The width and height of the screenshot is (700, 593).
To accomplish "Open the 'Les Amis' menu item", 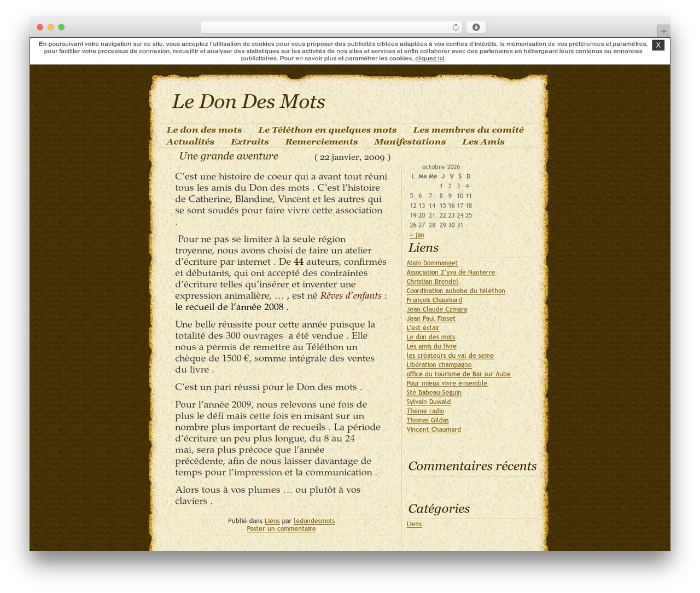I will pos(483,142).
